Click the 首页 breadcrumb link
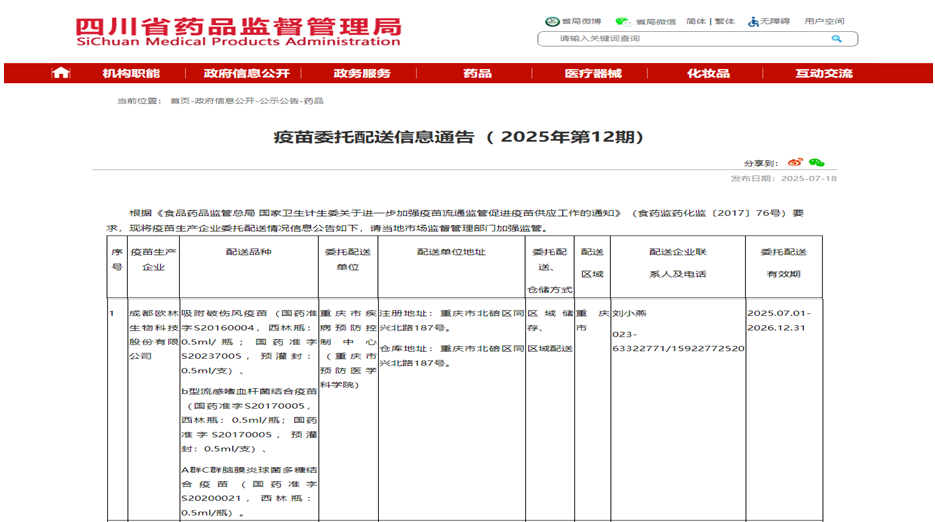The width and height of the screenshot is (935, 522). (x=179, y=101)
